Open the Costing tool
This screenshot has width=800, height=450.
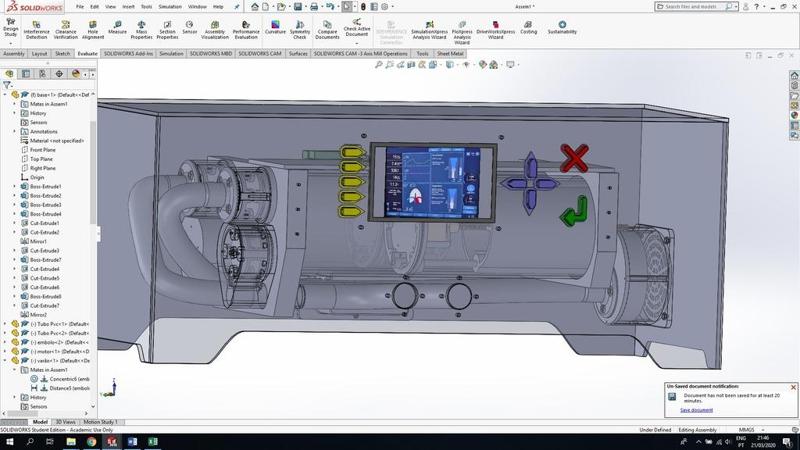point(529,27)
